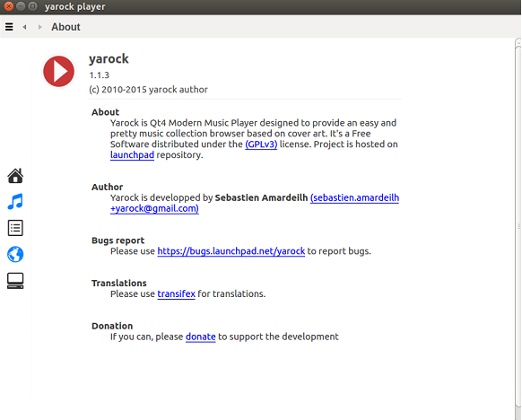The width and height of the screenshot is (522, 420).
Task: Click the 'yarock' application name heading
Action: [x=109, y=59]
